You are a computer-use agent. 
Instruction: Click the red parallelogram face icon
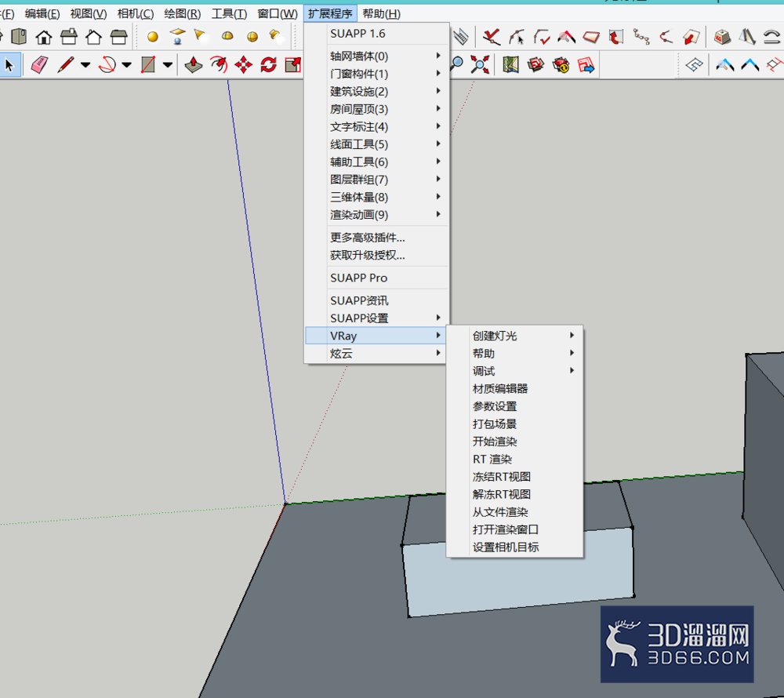591,37
